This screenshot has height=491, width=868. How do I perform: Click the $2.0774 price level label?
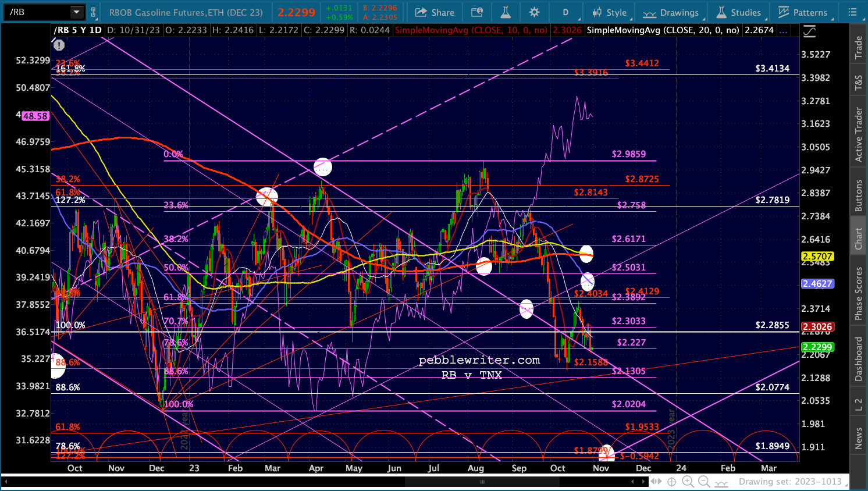772,387
